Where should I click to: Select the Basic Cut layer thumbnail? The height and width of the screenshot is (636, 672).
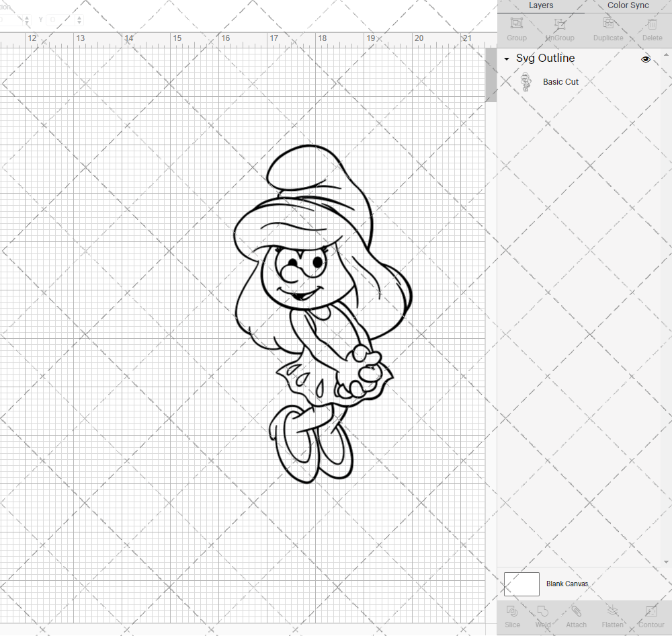pos(526,82)
